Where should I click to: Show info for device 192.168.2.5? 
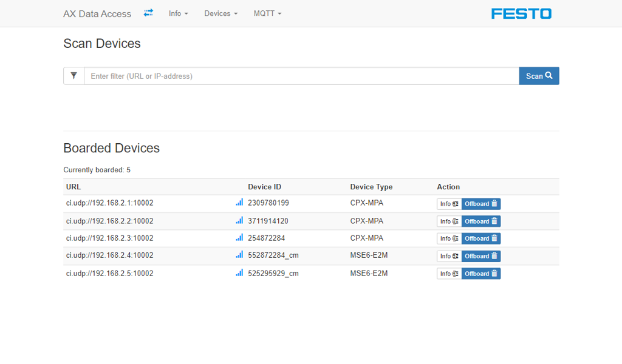point(449,274)
